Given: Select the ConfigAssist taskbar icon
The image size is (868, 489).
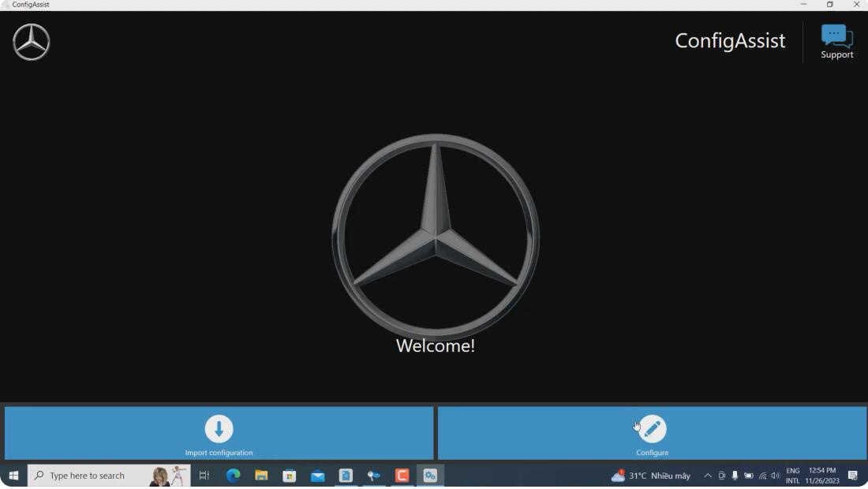Looking at the screenshot, I should tap(430, 475).
